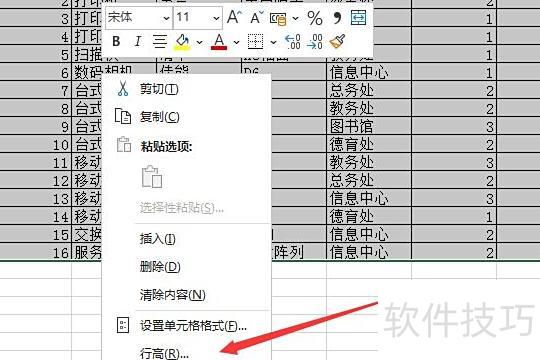The image size is (540, 360).
Task: Click the decrease font size icon
Action: pyautogui.click(x=257, y=17)
